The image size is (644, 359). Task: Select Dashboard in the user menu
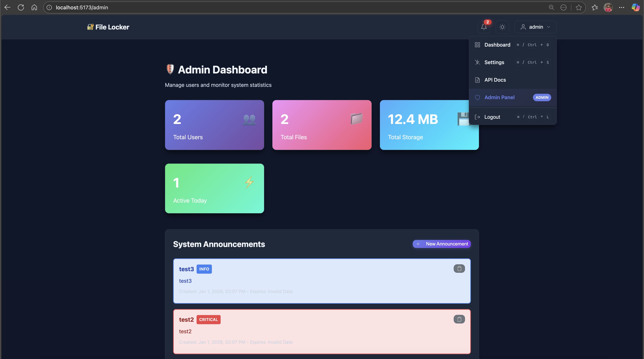point(512,45)
